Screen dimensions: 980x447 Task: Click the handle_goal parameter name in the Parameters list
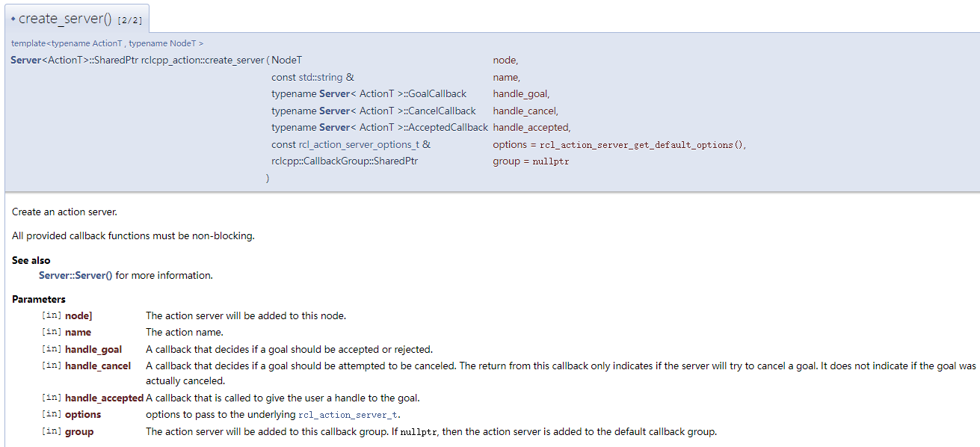[x=93, y=349]
